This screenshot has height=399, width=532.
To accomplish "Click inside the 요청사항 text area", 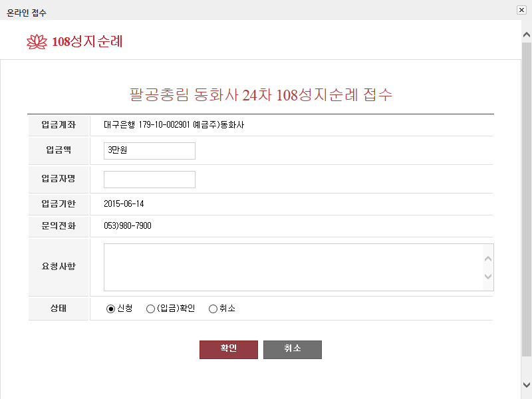I will (x=293, y=267).
